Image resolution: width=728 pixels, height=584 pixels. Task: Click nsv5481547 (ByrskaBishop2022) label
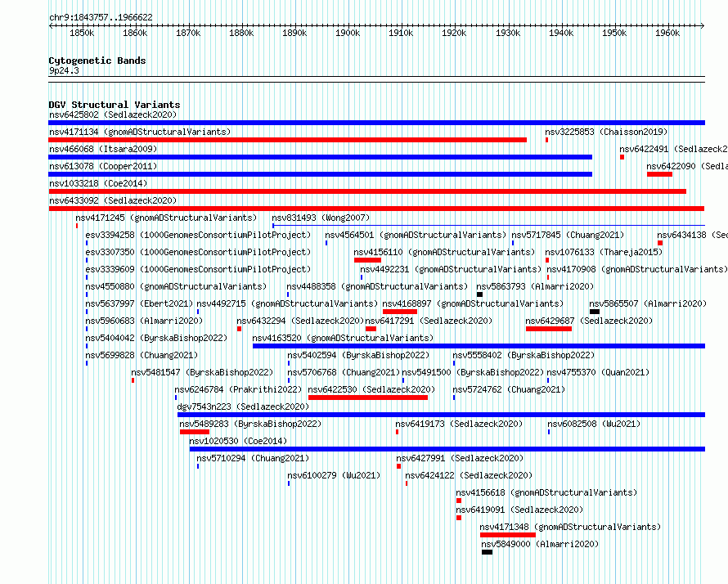(202, 372)
